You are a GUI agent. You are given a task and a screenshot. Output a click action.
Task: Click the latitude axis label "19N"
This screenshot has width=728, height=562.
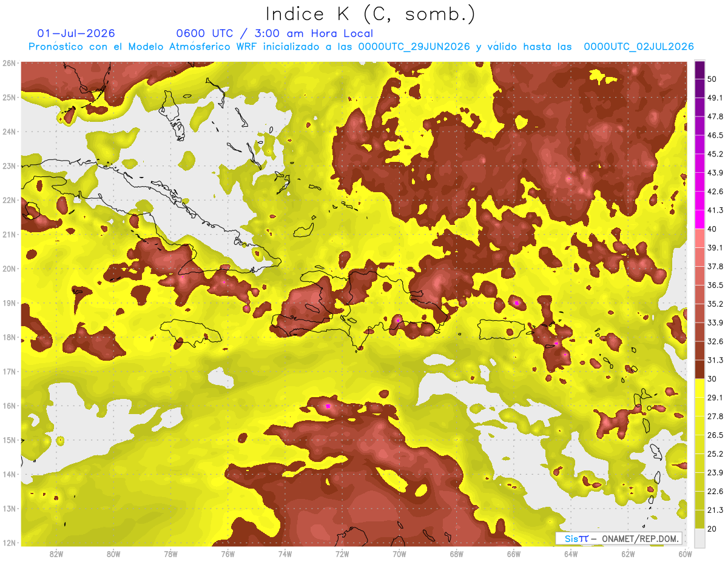click(x=8, y=303)
